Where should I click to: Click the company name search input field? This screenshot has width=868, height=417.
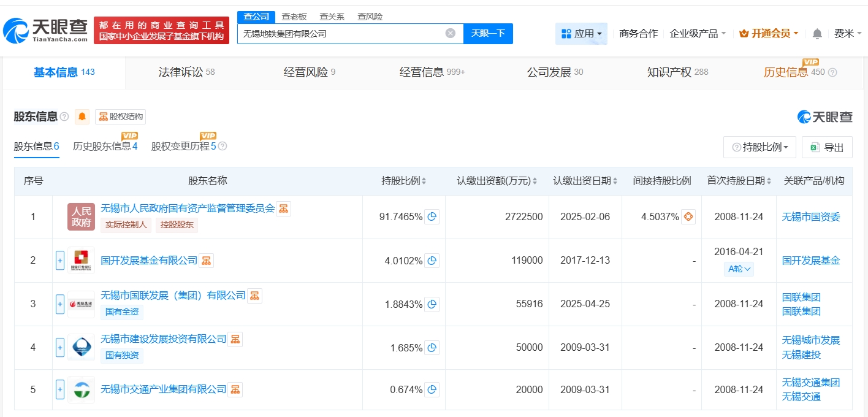pyautogui.click(x=340, y=33)
